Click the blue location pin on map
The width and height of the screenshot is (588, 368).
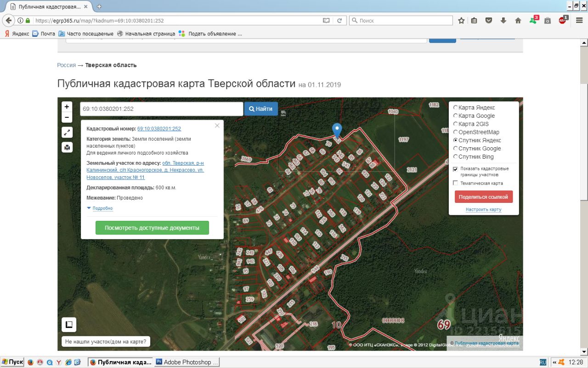point(337,131)
